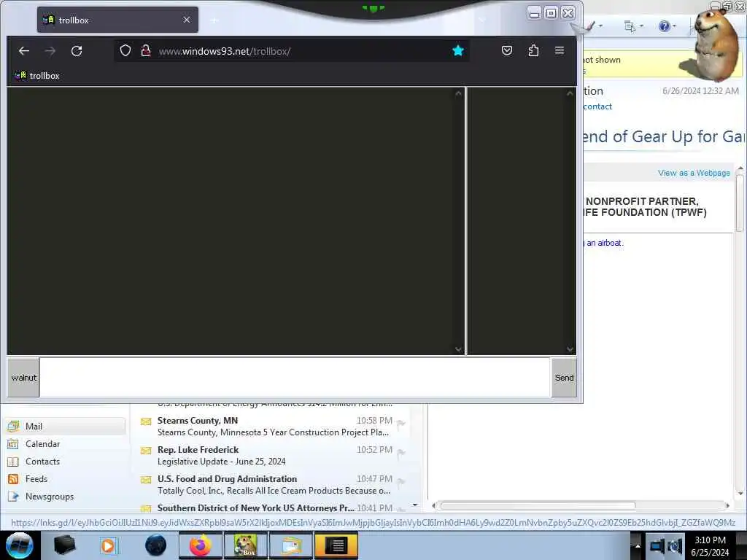
Task: Click the View as a Webpage link
Action: tap(694, 173)
